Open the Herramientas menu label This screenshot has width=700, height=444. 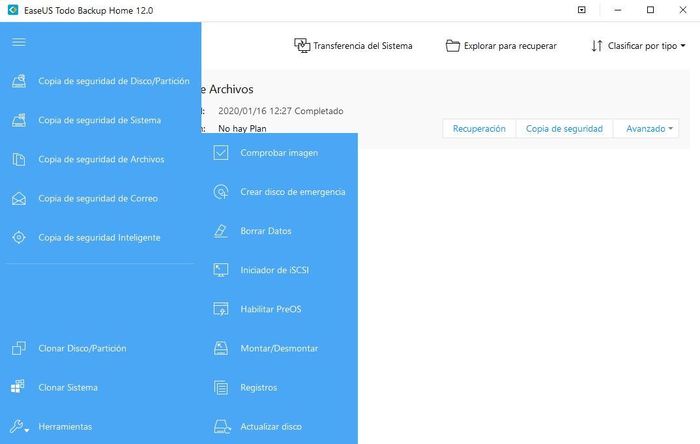tap(65, 427)
